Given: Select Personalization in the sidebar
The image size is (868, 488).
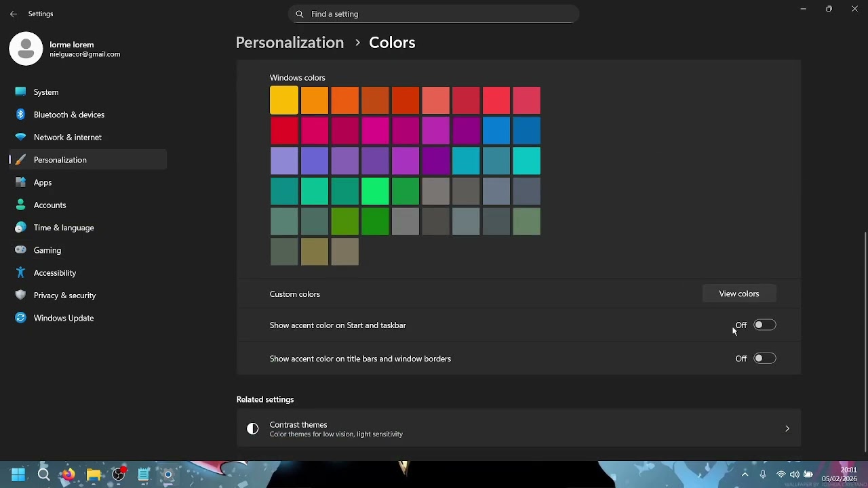Looking at the screenshot, I should tap(88, 160).
